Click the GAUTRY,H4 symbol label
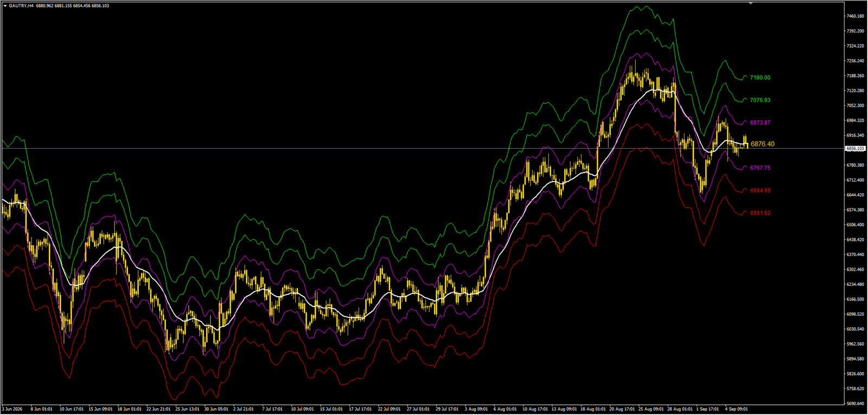This screenshot has width=868, height=415. [x=21, y=5]
